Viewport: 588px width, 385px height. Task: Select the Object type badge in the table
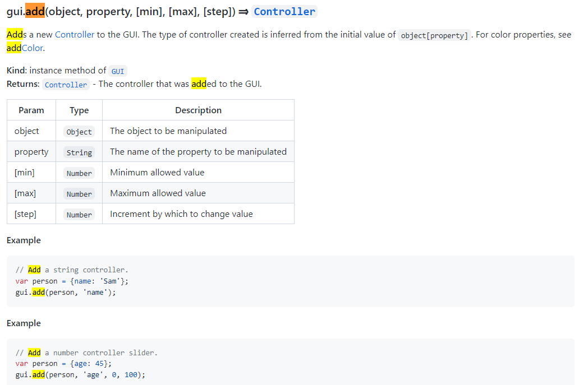79,131
